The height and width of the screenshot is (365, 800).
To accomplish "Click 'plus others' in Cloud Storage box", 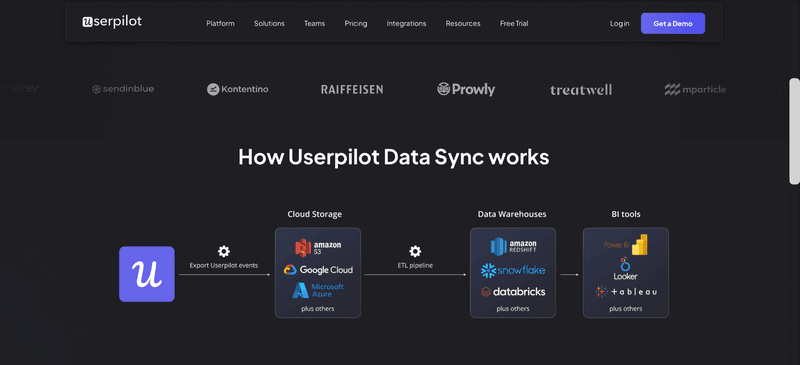I will [x=318, y=309].
